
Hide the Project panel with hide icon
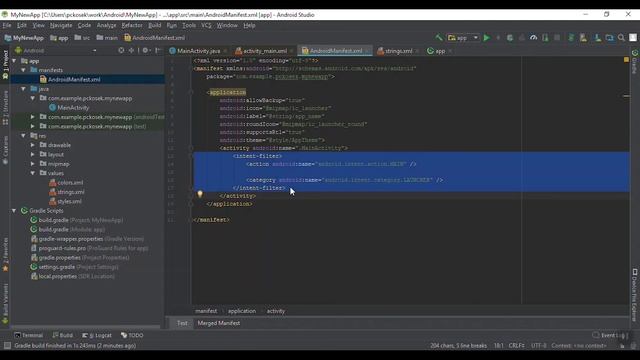point(158,50)
